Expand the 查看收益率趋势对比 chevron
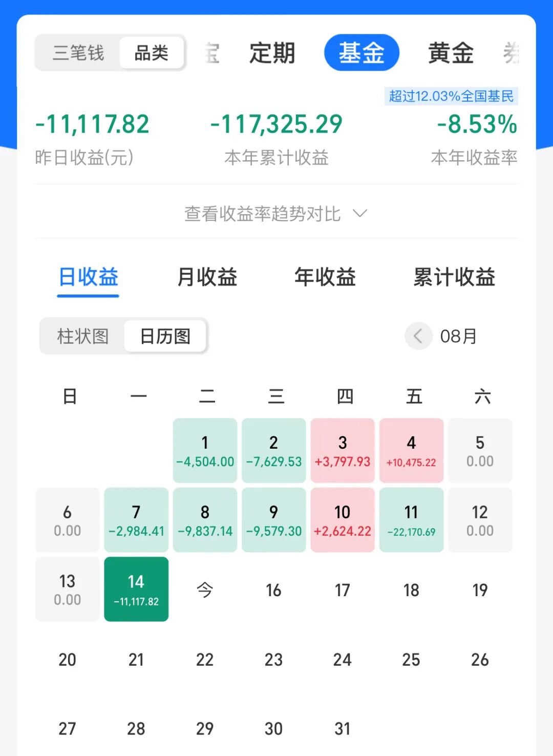The height and width of the screenshot is (756, 553). point(360,214)
